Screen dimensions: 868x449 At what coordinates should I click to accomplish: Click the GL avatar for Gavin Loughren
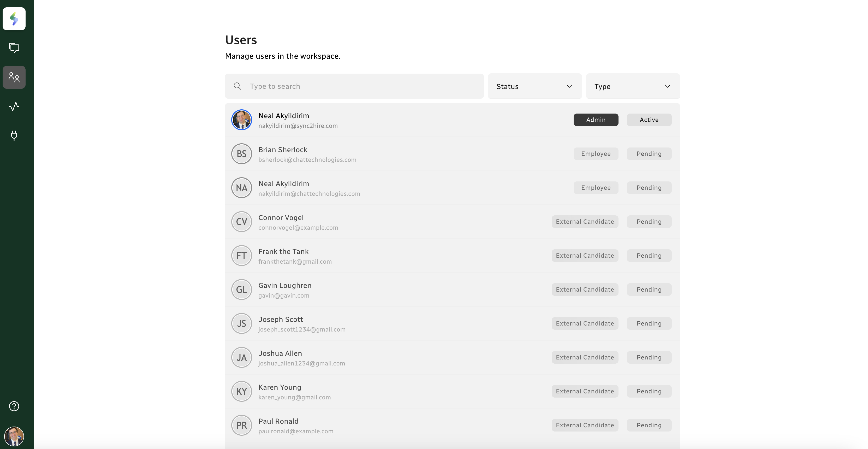point(242,290)
